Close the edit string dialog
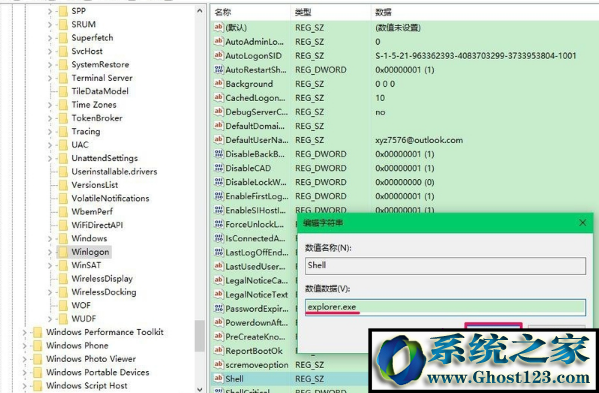 point(582,223)
